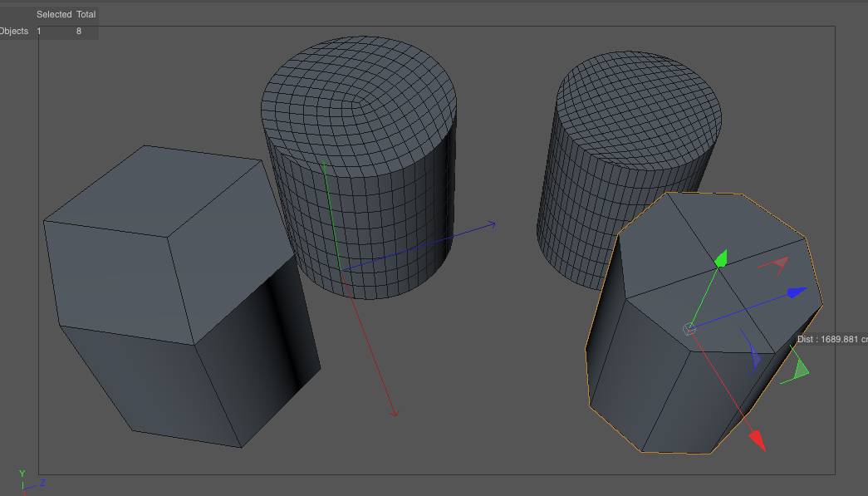The height and width of the screenshot is (496, 868).
Task: Click the Selected column header
Action: coord(55,14)
